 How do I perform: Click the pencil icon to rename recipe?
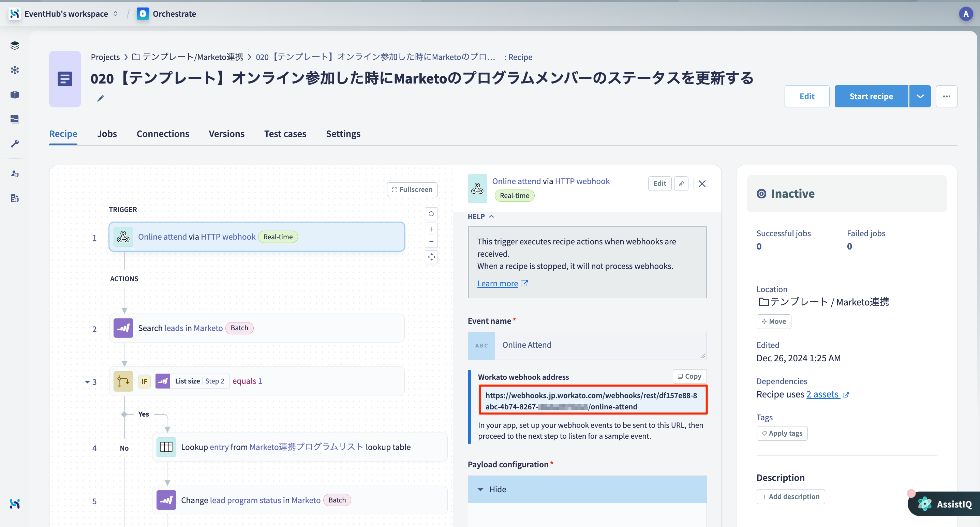point(101,99)
